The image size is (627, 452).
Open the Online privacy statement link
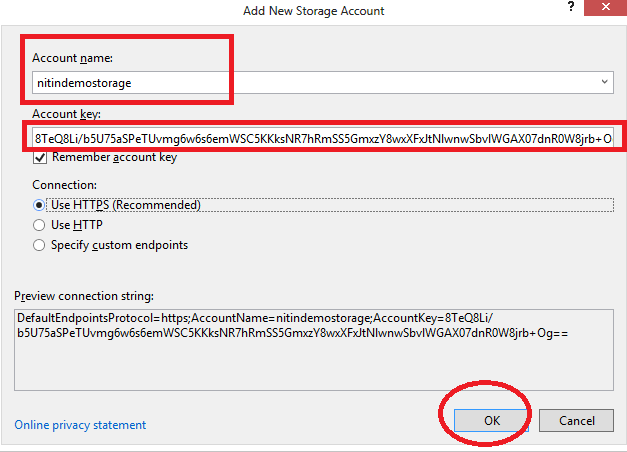click(x=80, y=425)
